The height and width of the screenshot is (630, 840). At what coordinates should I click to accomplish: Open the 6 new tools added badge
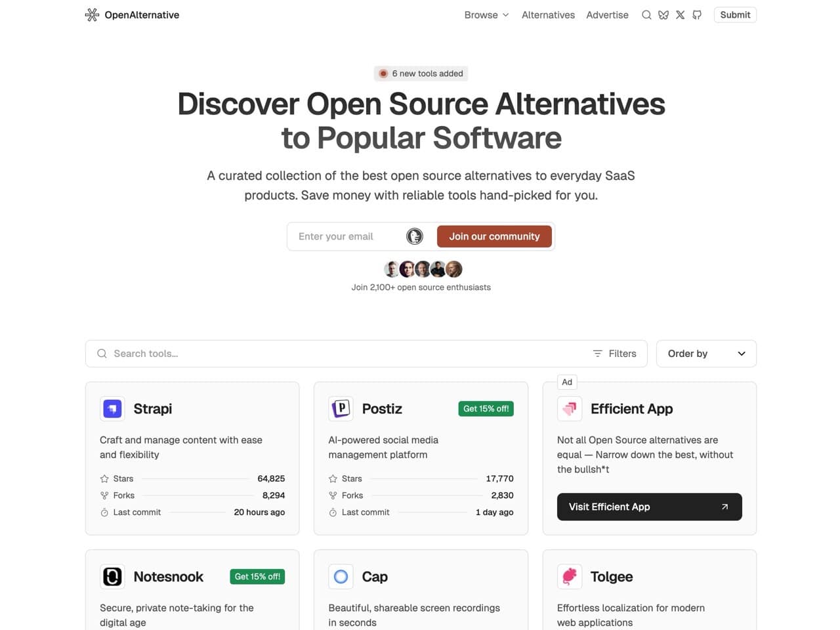421,73
